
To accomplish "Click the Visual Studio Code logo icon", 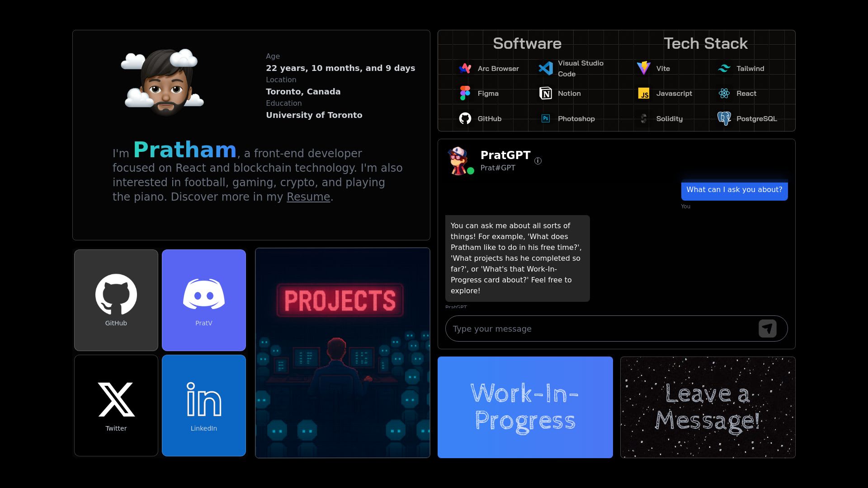I will coord(546,68).
